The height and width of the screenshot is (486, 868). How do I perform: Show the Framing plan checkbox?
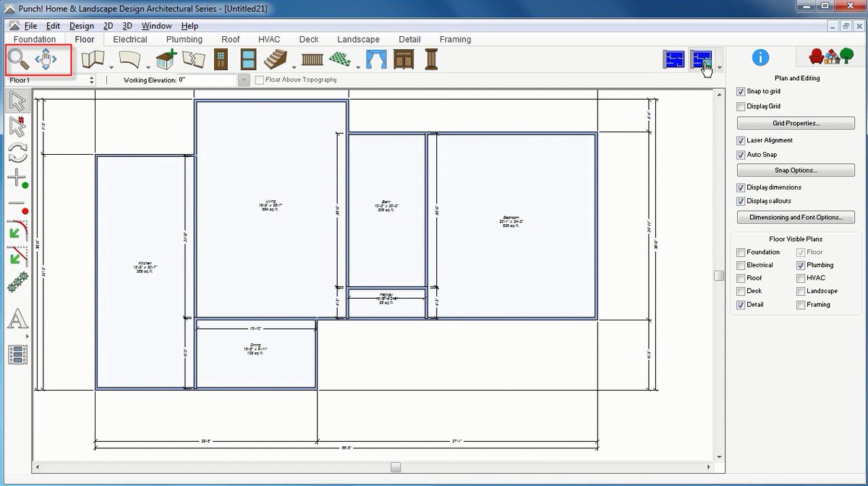[x=801, y=305]
